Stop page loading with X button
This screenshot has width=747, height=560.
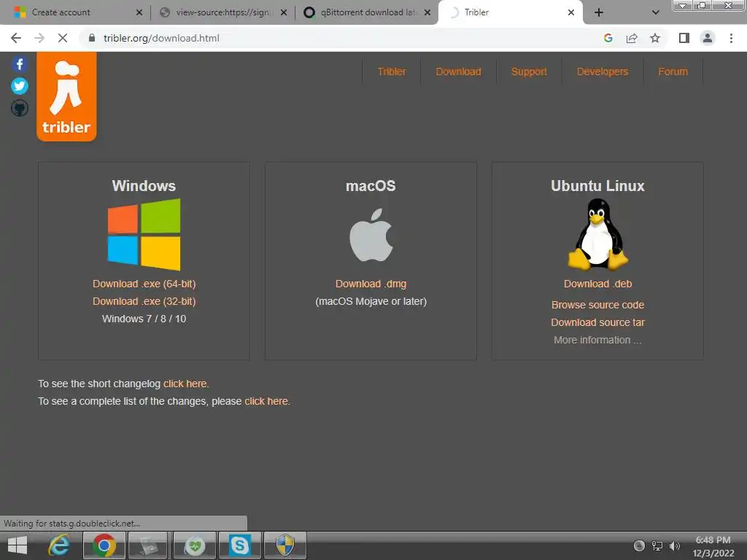click(x=63, y=38)
